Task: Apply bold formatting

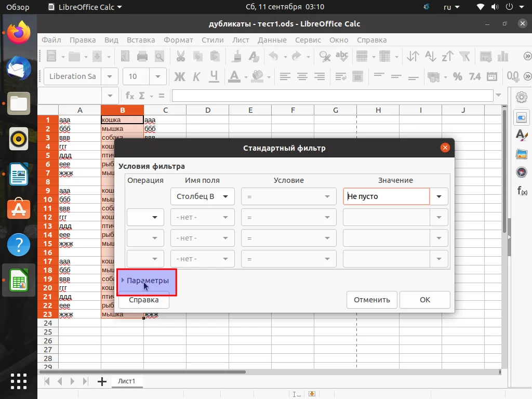Action: tap(180, 76)
